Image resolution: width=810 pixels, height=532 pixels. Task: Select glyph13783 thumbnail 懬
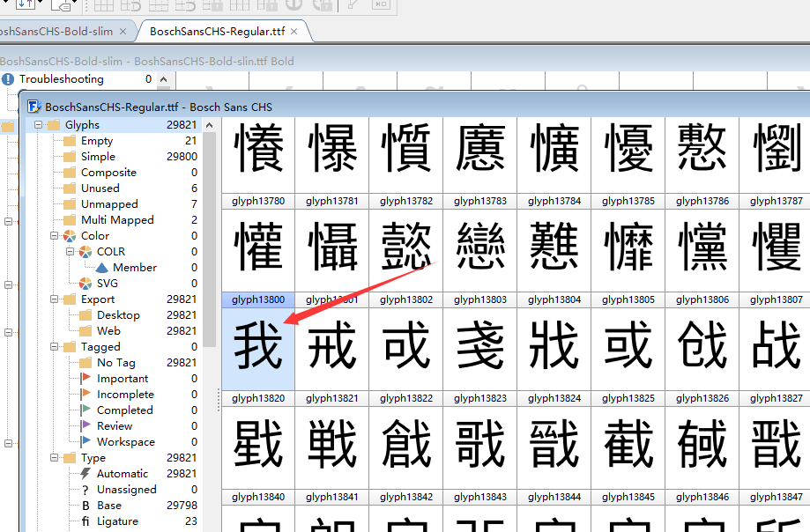(479, 155)
